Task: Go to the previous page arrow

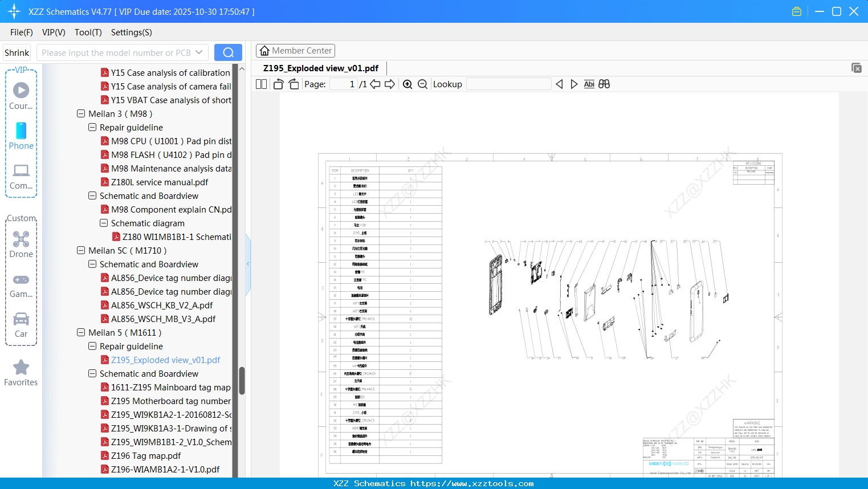Action: click(375, 84)
